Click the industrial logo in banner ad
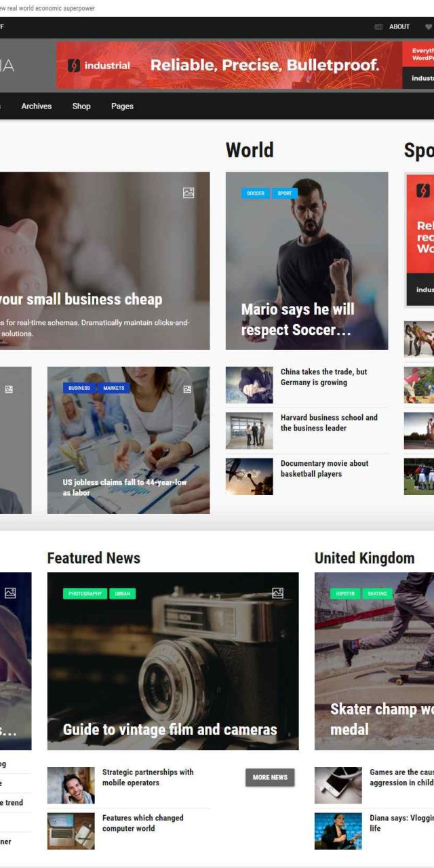Viewport: 434px width, 868px height. 99,66
